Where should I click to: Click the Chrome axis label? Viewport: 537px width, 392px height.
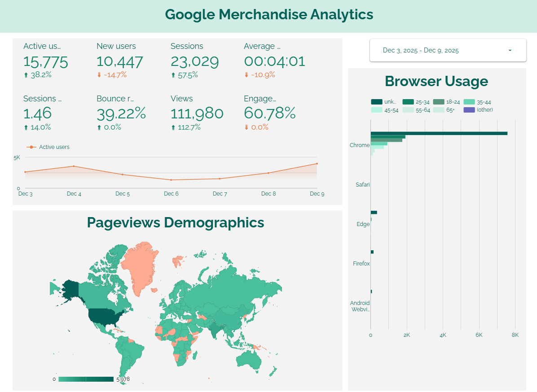pyautogui.click(x=360, y=145)
